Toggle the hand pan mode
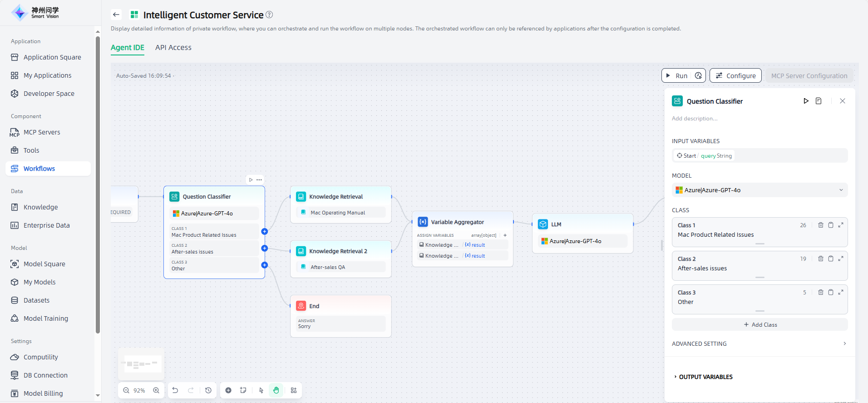868x403 pixels. [276, 390]
